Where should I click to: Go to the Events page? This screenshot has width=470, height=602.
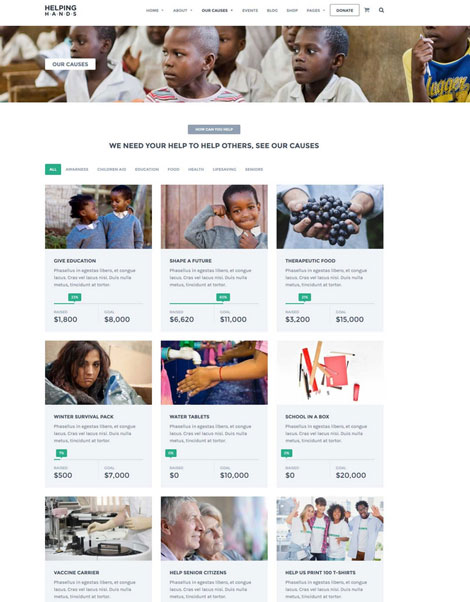point(250,10)
